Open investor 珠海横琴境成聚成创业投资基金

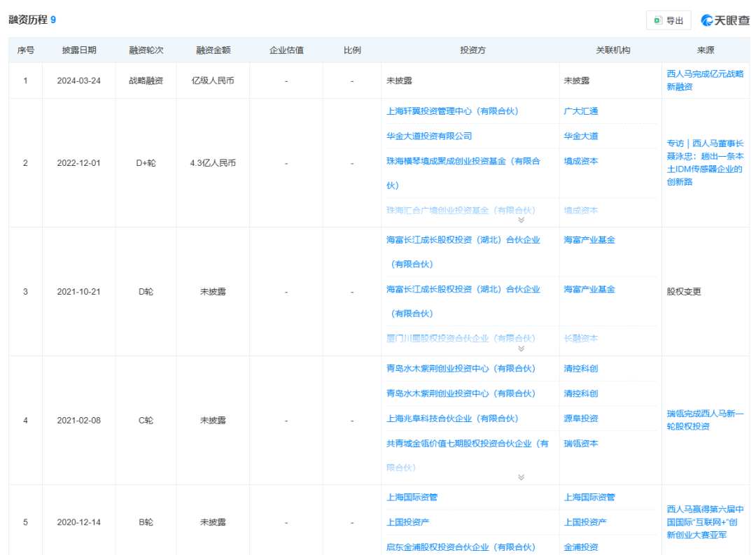(463, 173)
